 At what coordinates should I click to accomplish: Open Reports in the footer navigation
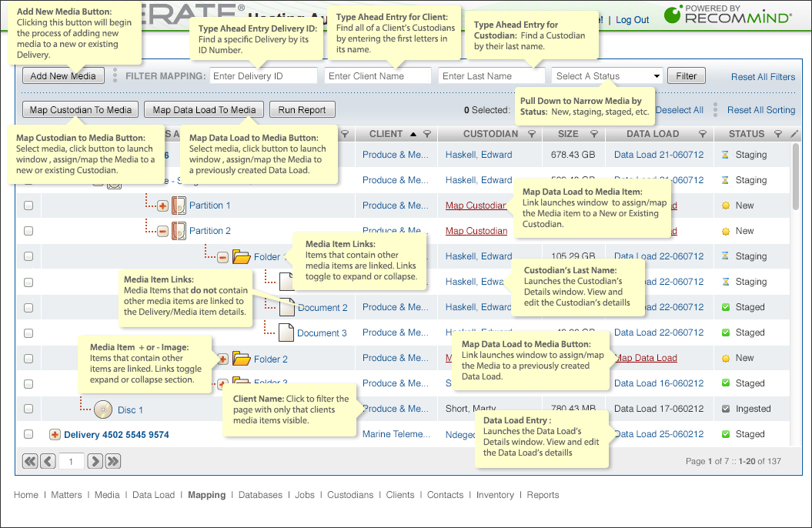(543, 495)
